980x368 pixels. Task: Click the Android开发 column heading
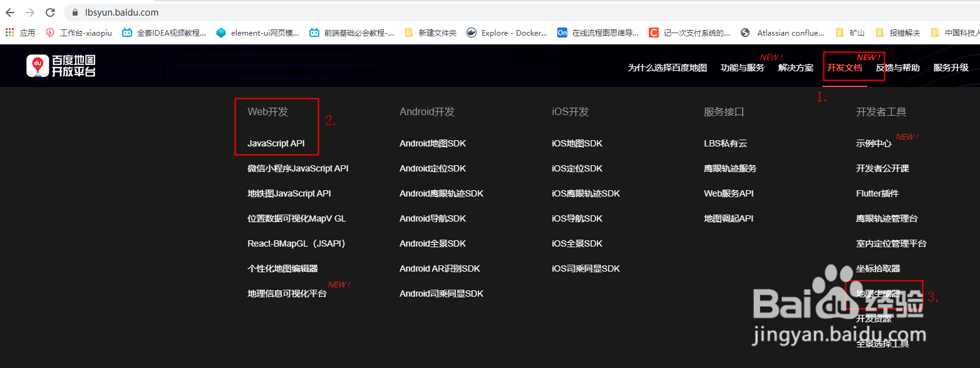(x=427, y=112)
